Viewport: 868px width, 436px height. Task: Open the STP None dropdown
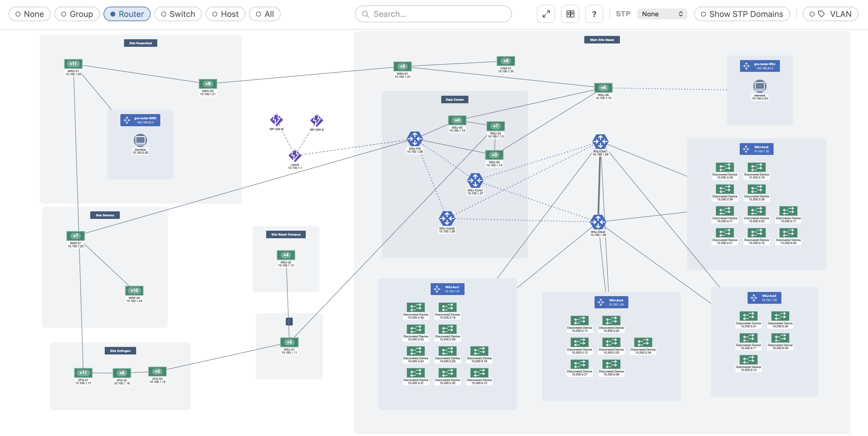662,14
